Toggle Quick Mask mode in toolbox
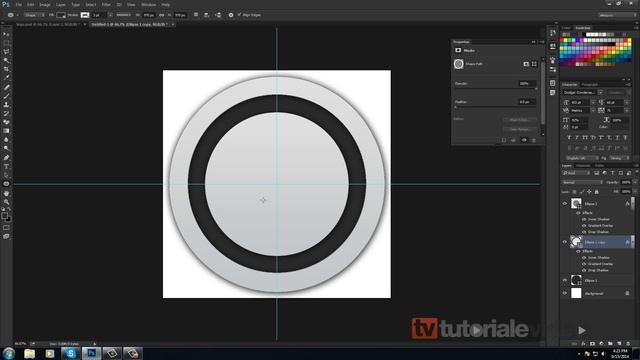This screenshot has height=360, width=640. [x=6, y=228]
